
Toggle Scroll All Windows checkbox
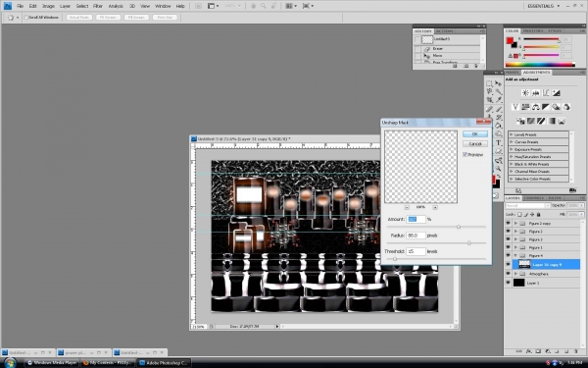[26, 18]
